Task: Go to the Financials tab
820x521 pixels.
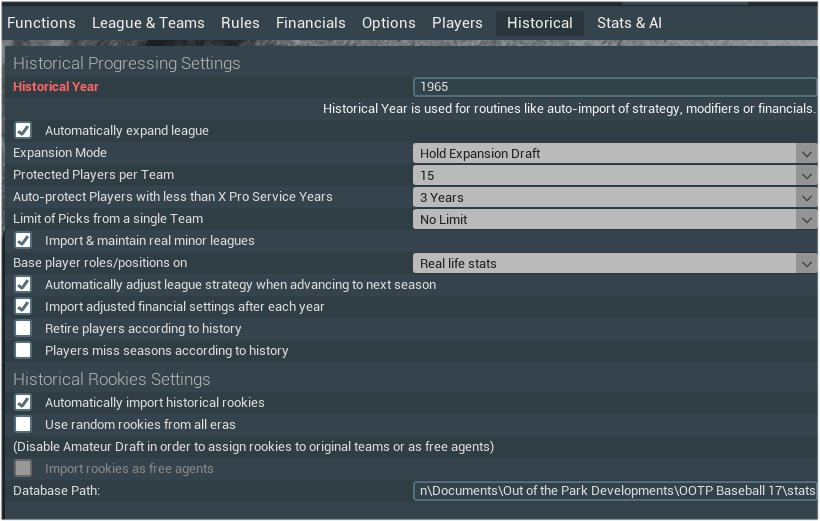Action: 310,23
